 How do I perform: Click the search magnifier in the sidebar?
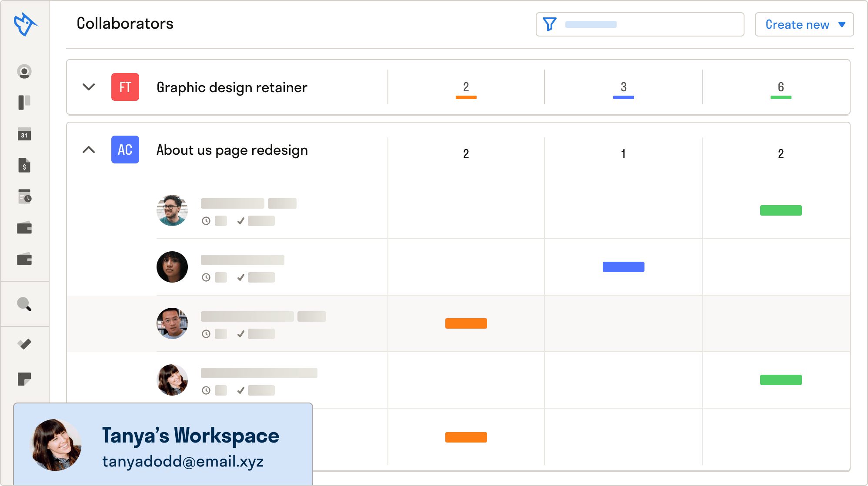(24, 304)
